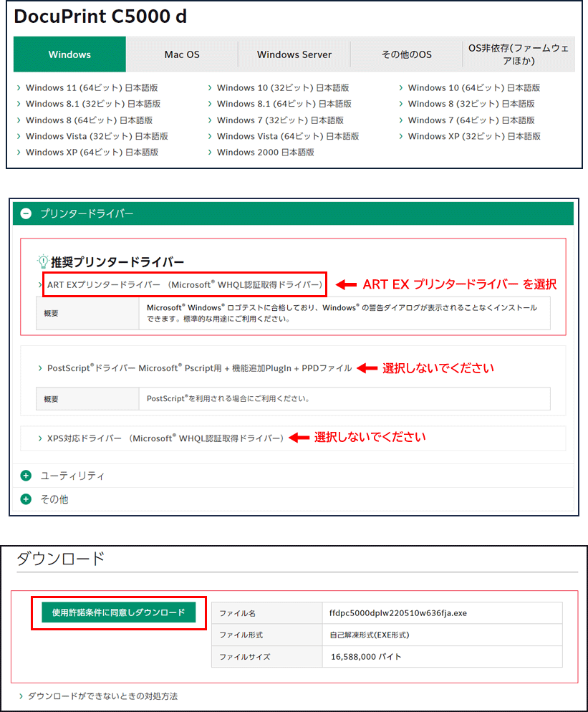Click Windows XP (32ビット) 日本語版
The width and height of the screenshot is (588, 712).
click(x=474, y=136)
